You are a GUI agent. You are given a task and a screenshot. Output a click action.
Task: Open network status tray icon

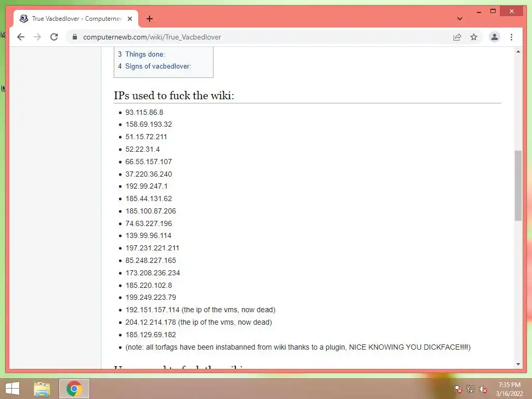click(x=470, y=389)
